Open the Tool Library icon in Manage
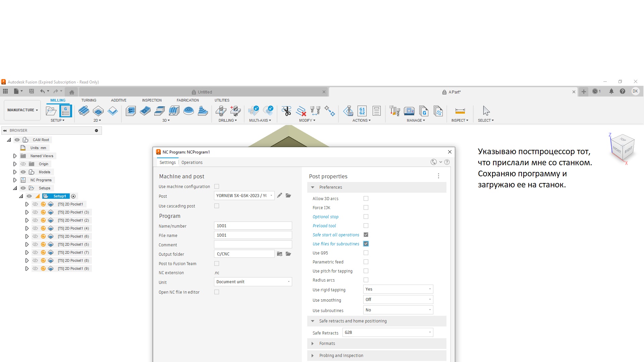644x362 pixels. pos(394,111)
